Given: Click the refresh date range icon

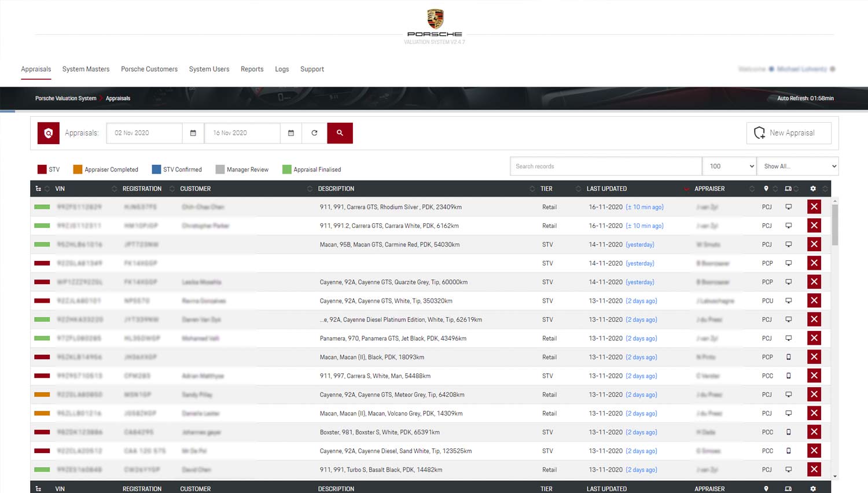Looking at the screenshot, I should (x=314, y=133).
